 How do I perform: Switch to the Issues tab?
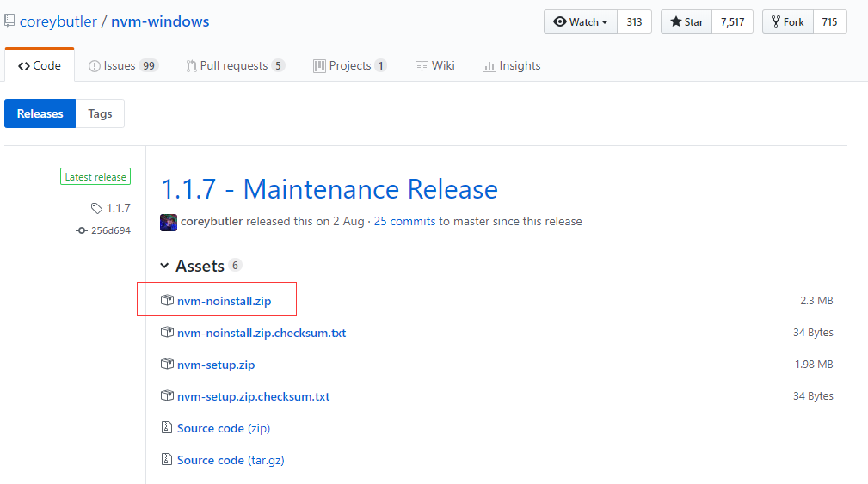[123, 66]
